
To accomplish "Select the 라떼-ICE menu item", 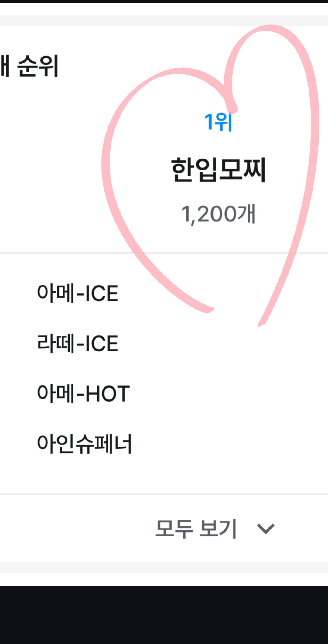I will pos(77,344).
